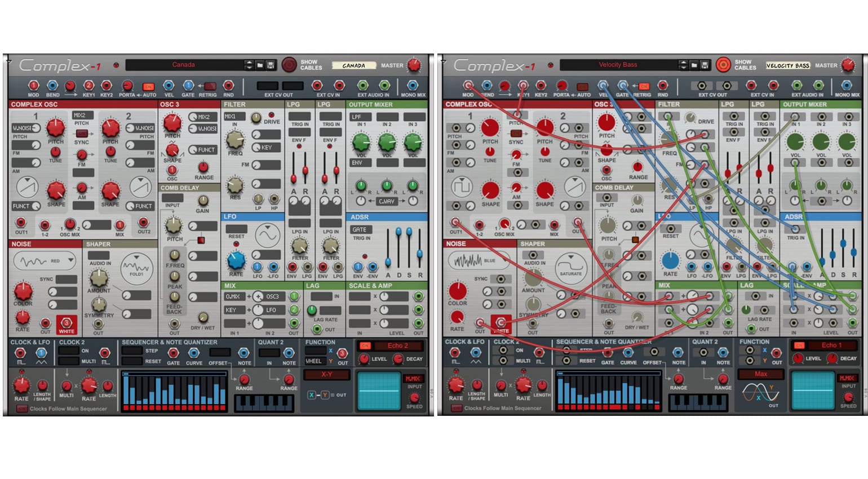Toggle Show Cables in Velocity Bass instance
The image size is (868, 479).
[723, 65]
